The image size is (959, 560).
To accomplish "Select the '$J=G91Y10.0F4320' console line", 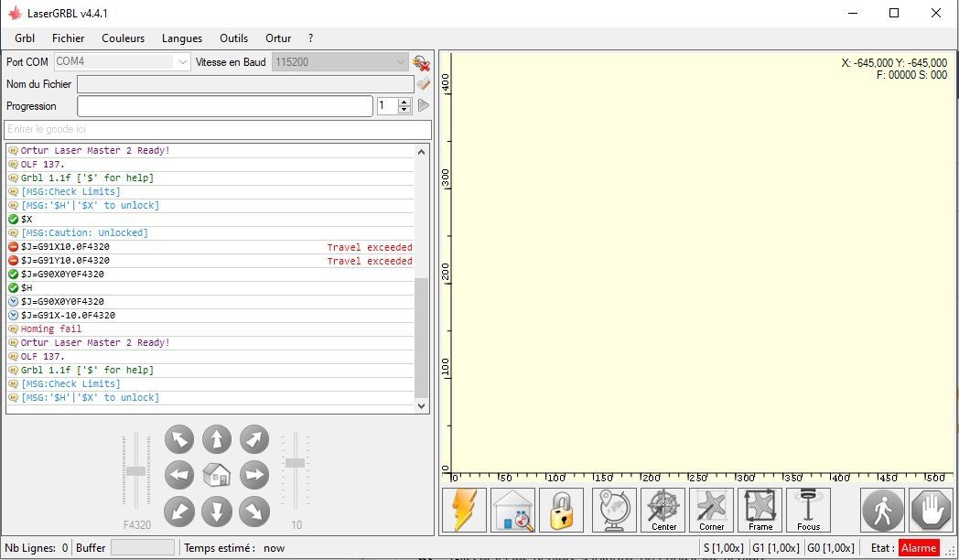I will pos(210,261).
